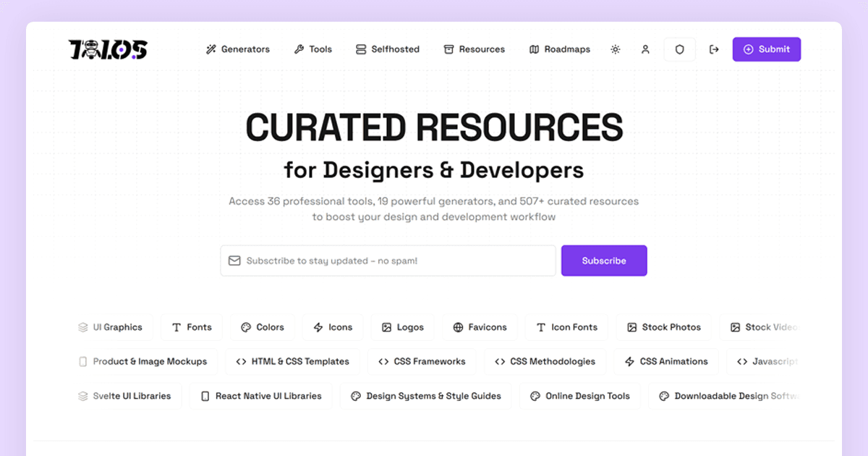Image resolution: width=868 pixels, height=456 pixels.
Task: Focus the subscribe email input field
Action: tap(388, 261)
